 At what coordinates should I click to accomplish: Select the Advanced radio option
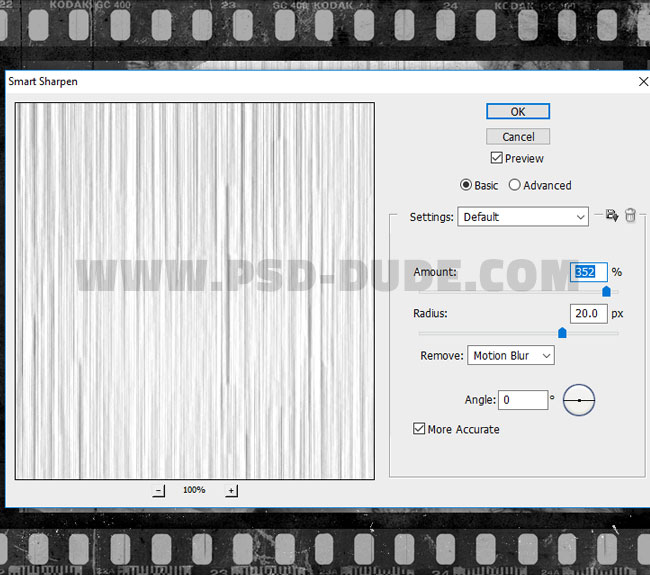tap(514, 185)
